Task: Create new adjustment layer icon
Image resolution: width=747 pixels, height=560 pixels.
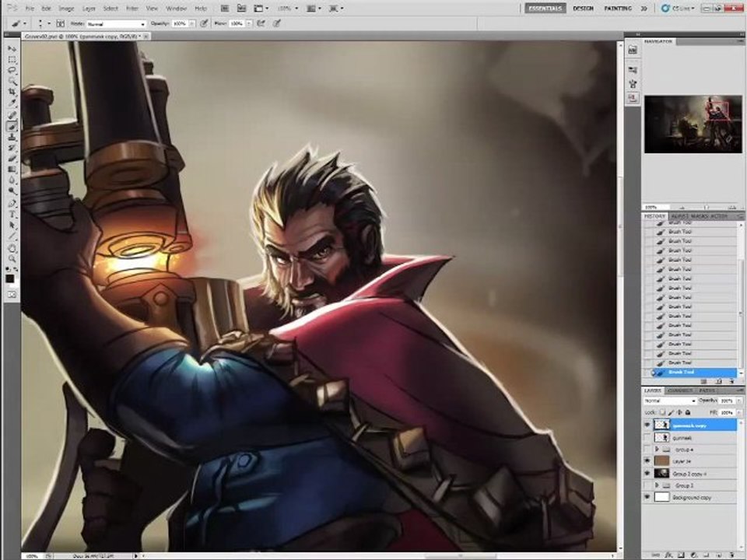Action: (x=693, y=555)
